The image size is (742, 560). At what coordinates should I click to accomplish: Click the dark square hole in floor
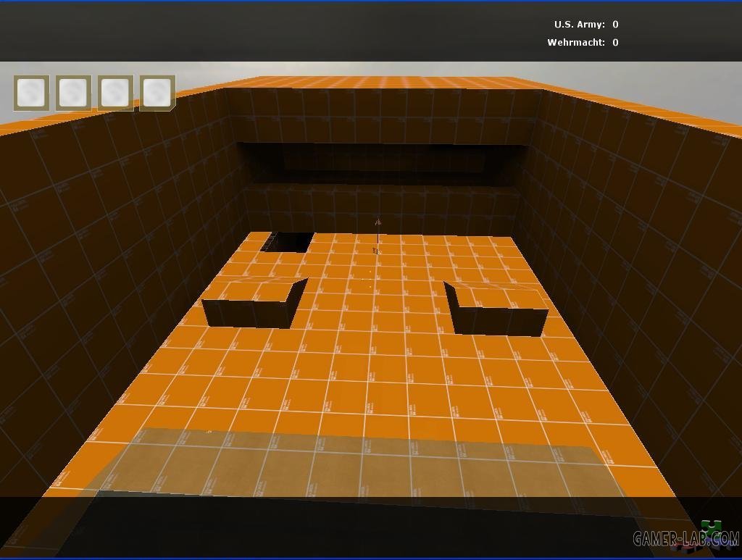(x=288, y=242)
